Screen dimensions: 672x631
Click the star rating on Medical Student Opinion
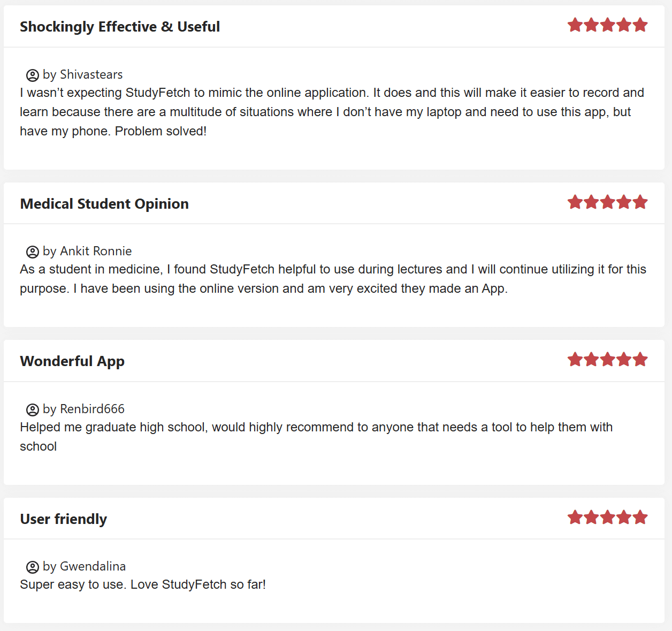pyautogui.click(x=607, y=202)
